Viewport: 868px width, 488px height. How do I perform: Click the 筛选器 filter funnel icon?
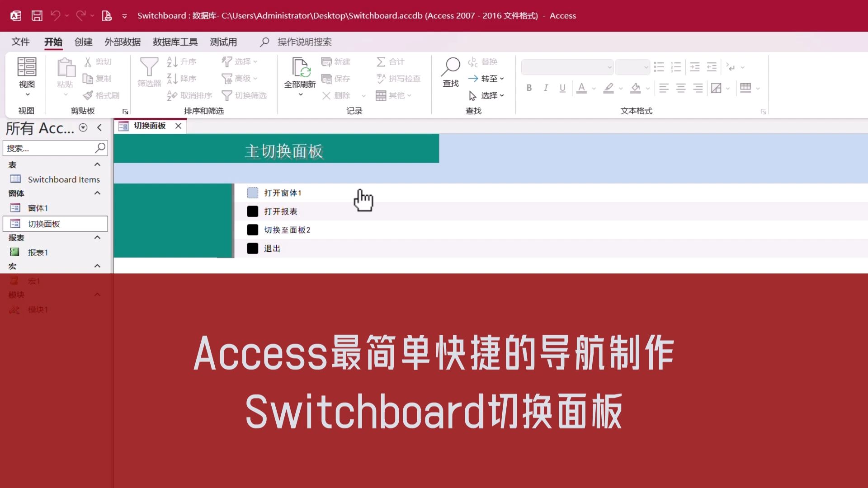click(149, 67)
